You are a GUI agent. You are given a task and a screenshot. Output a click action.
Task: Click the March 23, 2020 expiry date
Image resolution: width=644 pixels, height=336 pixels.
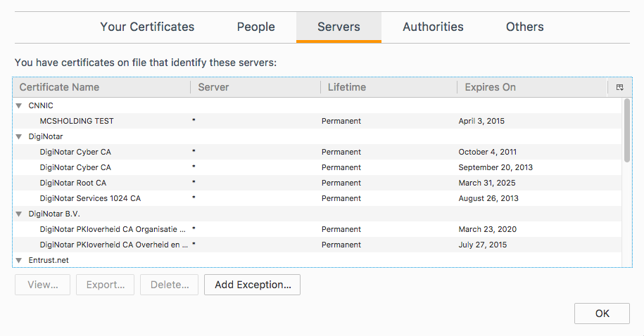pyautogui.click(x=488, y=229)
